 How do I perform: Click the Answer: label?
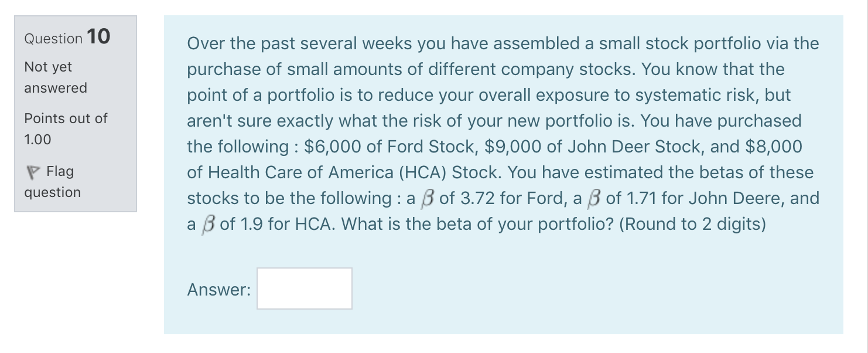coord(218,290)
